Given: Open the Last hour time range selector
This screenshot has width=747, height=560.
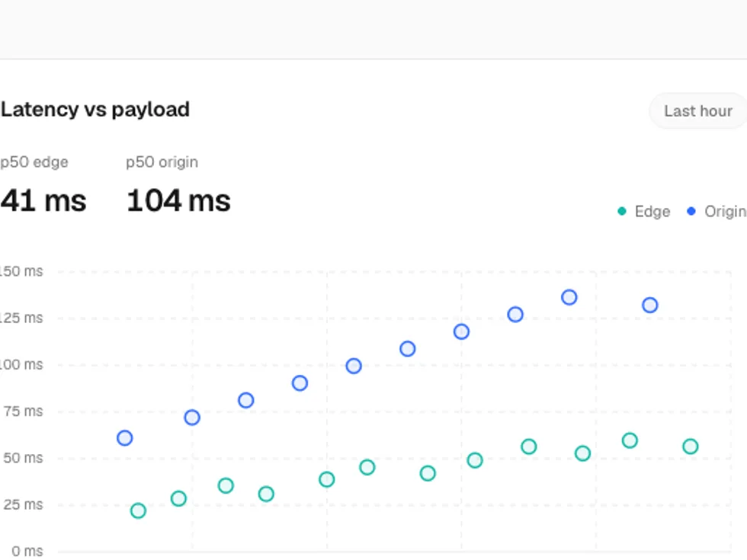Looking at the screenshot, I should (x=698, y=111).
